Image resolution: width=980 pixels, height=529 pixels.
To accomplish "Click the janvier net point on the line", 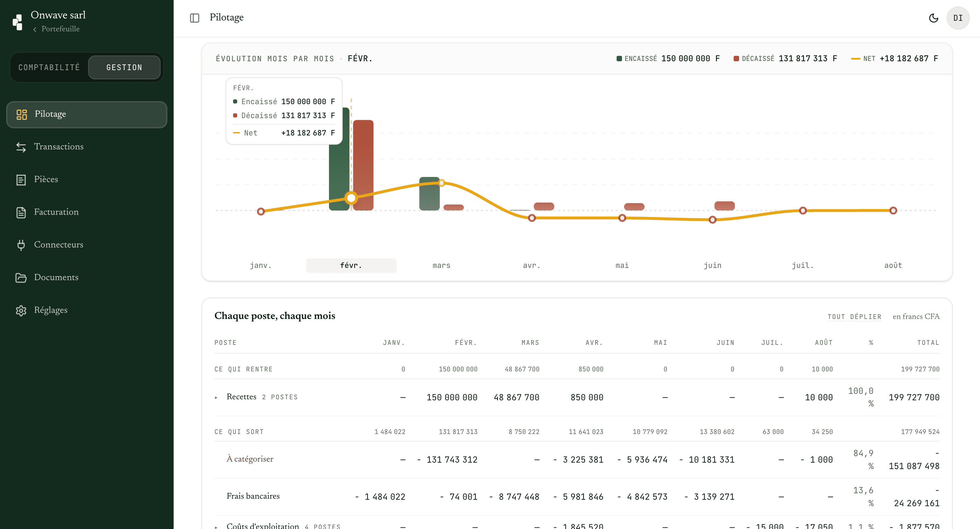I will pos(261,212).
